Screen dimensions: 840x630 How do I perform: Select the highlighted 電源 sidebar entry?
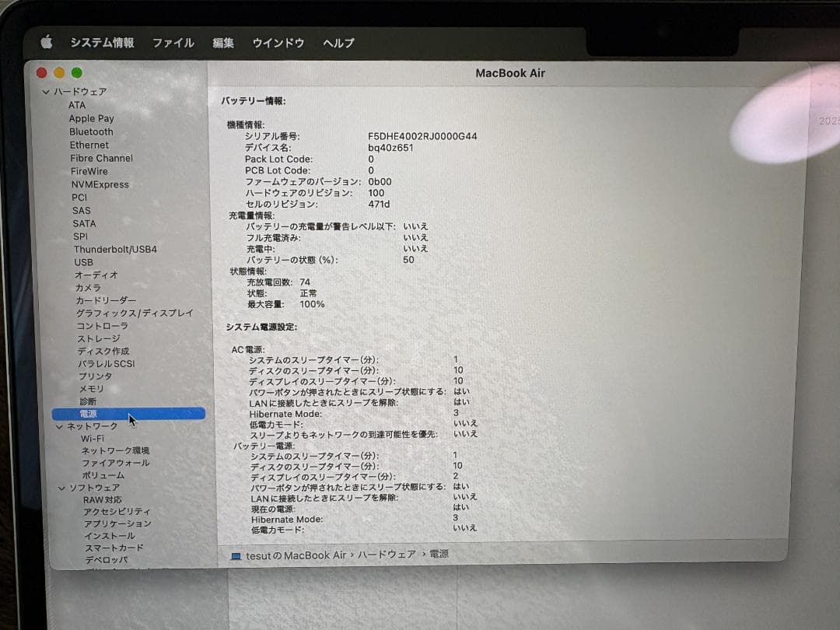tap(88, 413)
